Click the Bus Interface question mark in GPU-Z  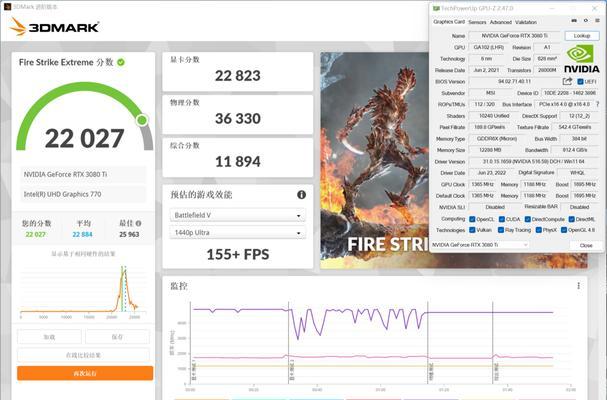[598, 104]
